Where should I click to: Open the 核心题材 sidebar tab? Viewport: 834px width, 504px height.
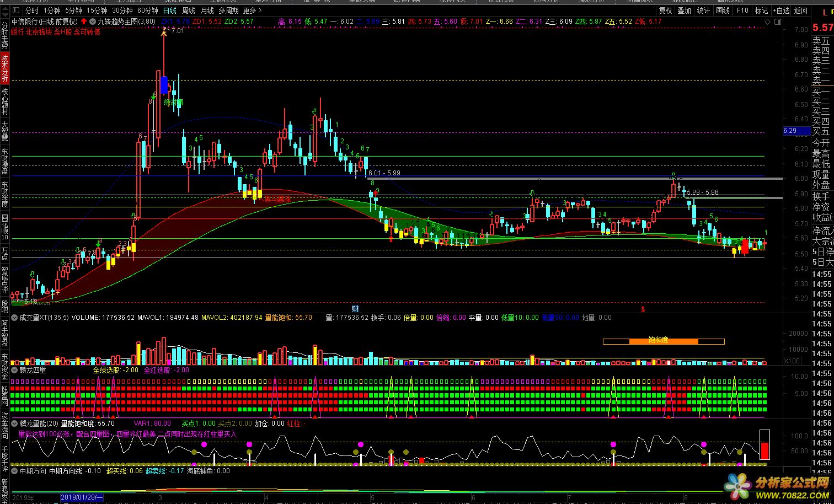pyautogui.click(x=5, y=101)
